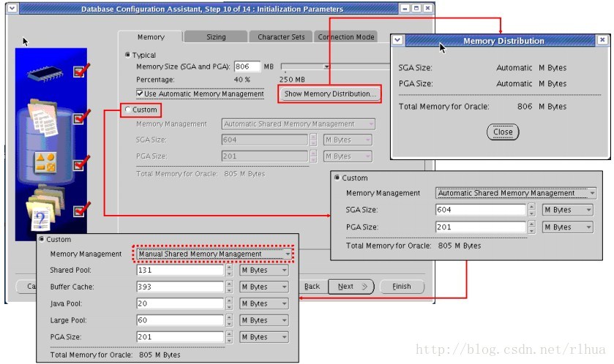Maximize the Database Configuration Assistant window
The image size is (614, 364).
click(416, 8)
